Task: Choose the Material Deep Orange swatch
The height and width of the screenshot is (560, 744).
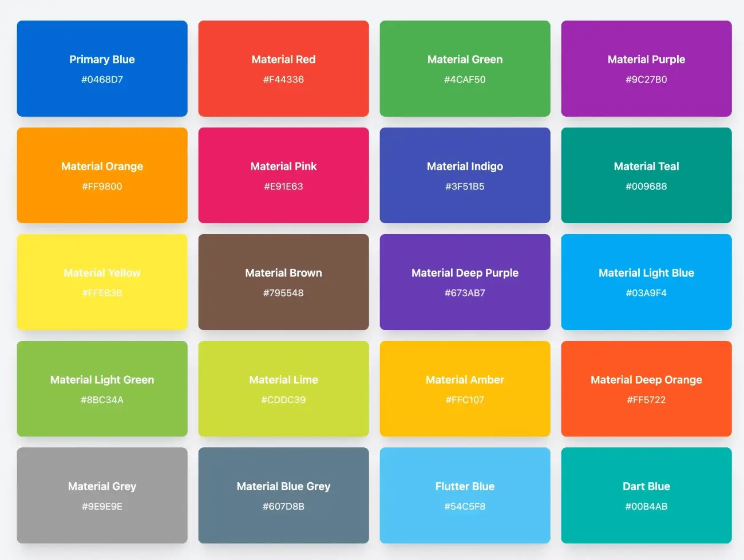Action: click(646, 389)
